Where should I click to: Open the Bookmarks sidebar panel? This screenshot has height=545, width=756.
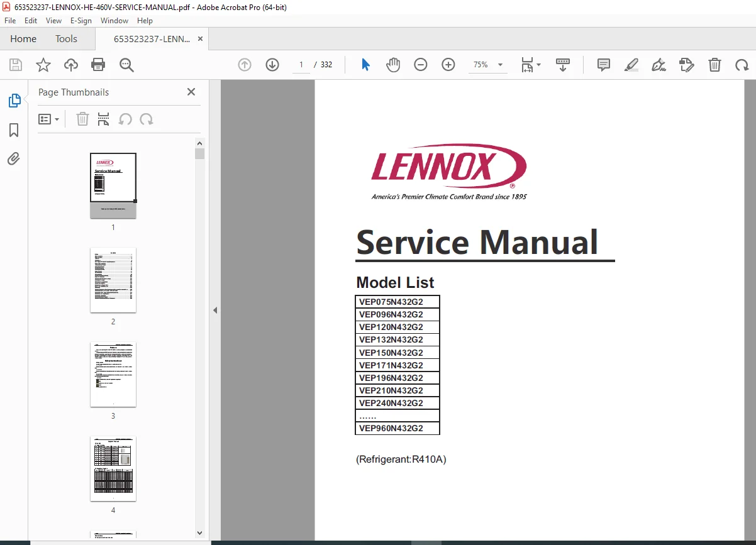[14, 130]
